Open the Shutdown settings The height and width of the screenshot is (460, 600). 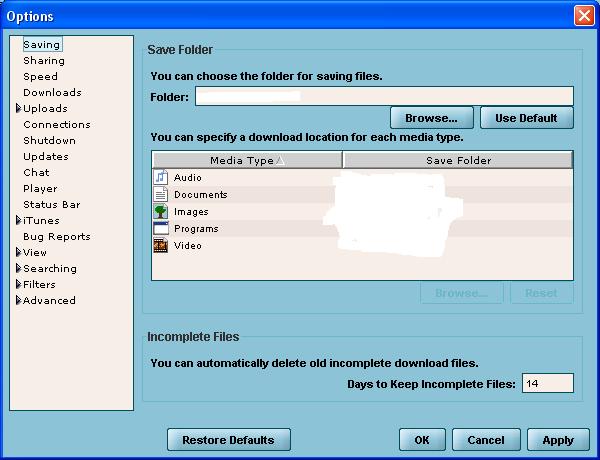[49, 140]
